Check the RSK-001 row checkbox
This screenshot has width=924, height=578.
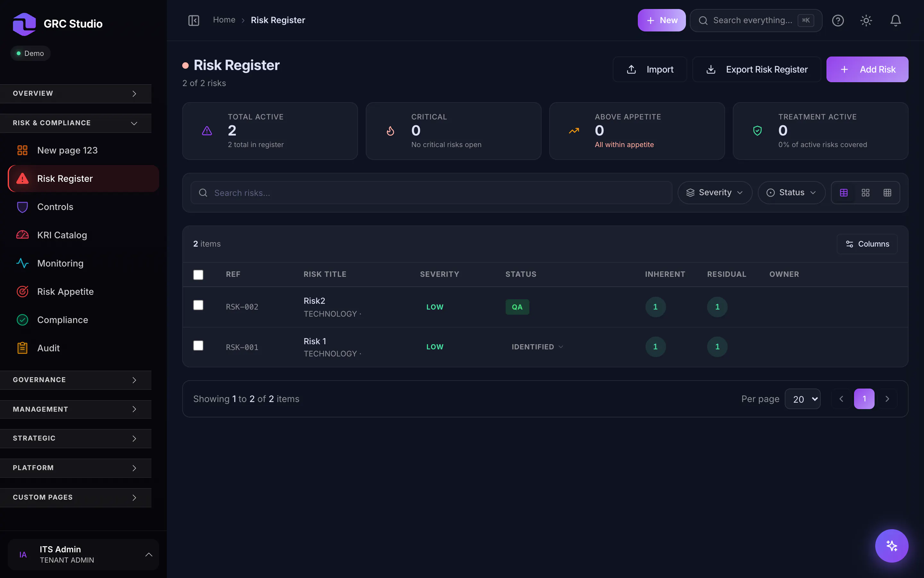point(198,346)
